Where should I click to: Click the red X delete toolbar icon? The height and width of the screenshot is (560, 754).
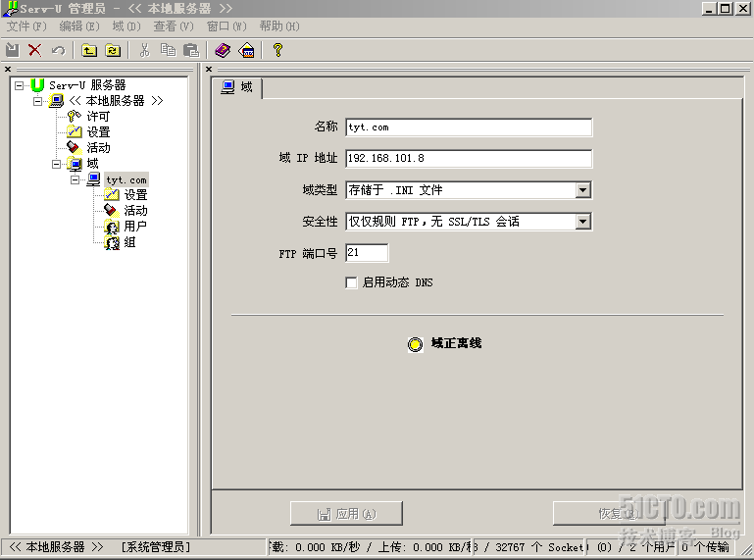pyautogui.click(x=34, y=50)
